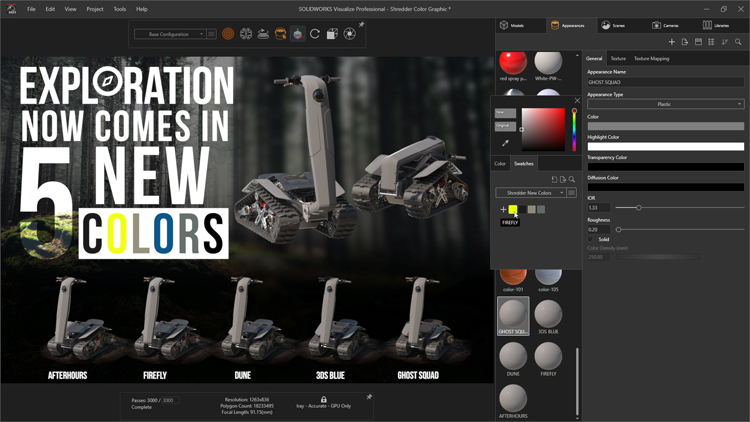The height and width of the screenshot is (422, 750).
Task: Click the page-with-arrow icon above the swatch list
Action: pyautogui.click(x=563, y=179)
